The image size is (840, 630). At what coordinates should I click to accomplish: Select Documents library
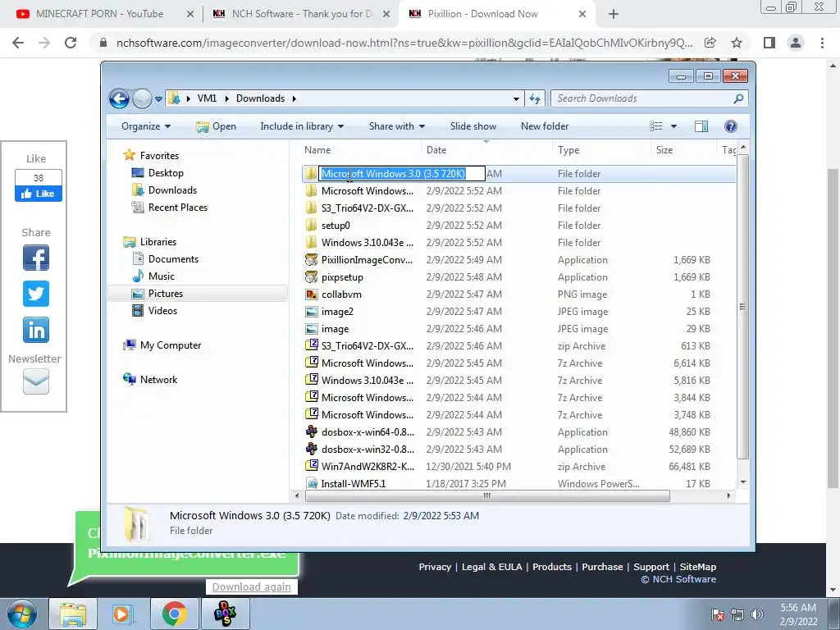tap(173, 259)
